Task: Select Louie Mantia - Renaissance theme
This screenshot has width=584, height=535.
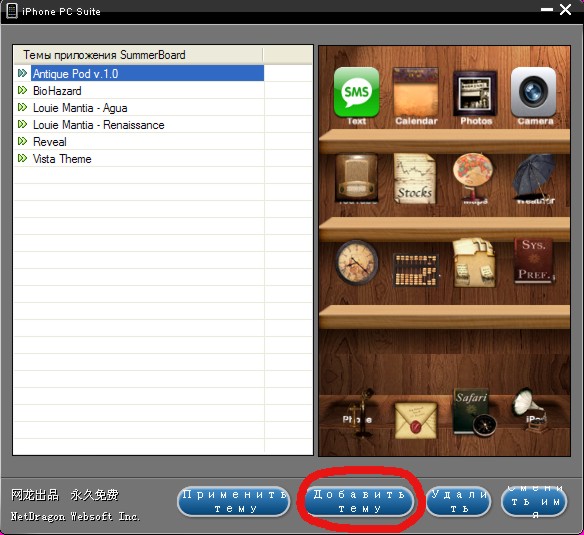Action: click(99, 125)
